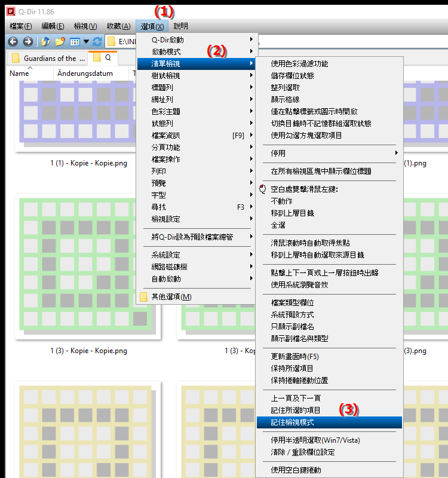Image resolution: width=448 pixels, height=478 pixels.
Task: Choose 移到上層目錄 for double-click action
Action: 330,213
